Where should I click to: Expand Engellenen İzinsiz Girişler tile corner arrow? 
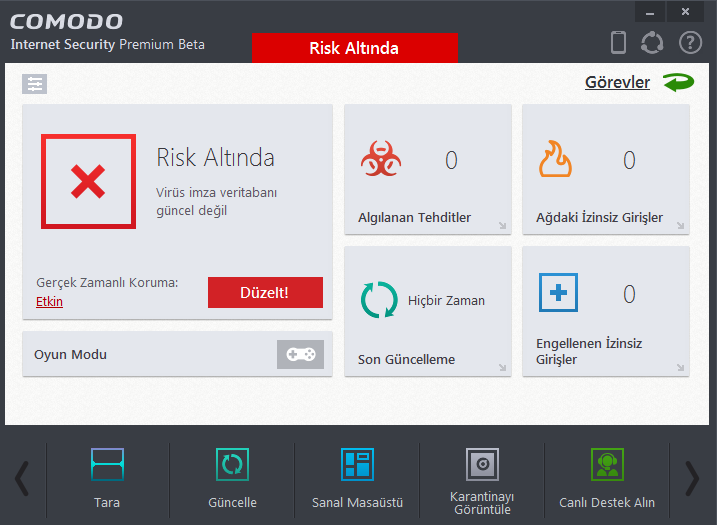(x=680, y=368)
